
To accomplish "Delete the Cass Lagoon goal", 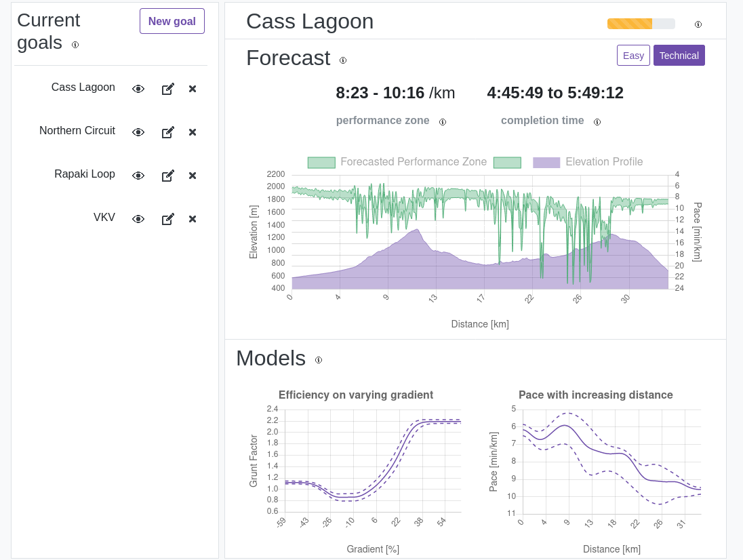I will (193, 89).
